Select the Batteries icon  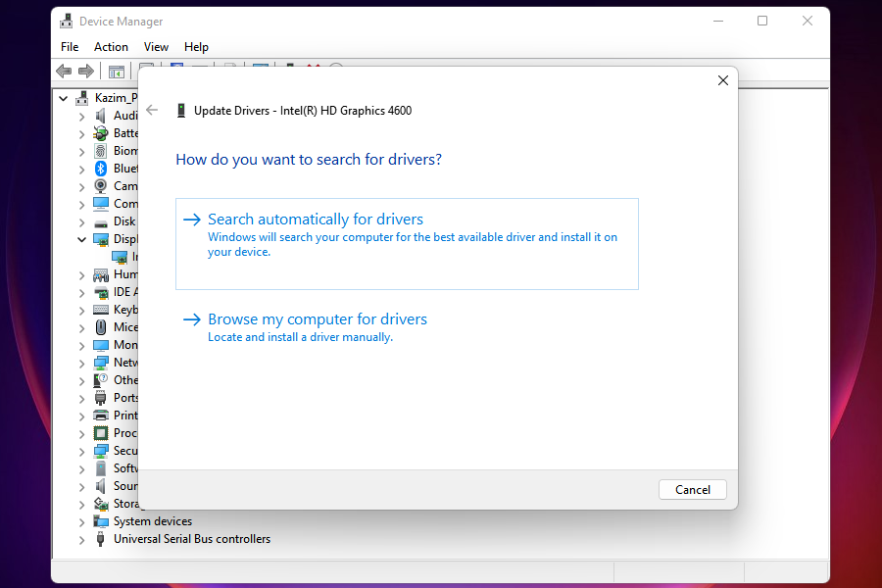point(101,133)
